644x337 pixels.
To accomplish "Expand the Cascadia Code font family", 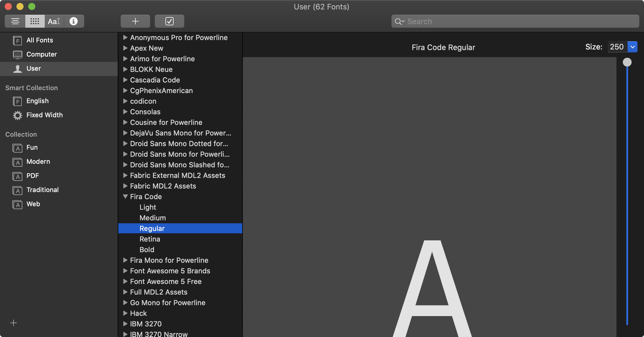I will (125, 80).
